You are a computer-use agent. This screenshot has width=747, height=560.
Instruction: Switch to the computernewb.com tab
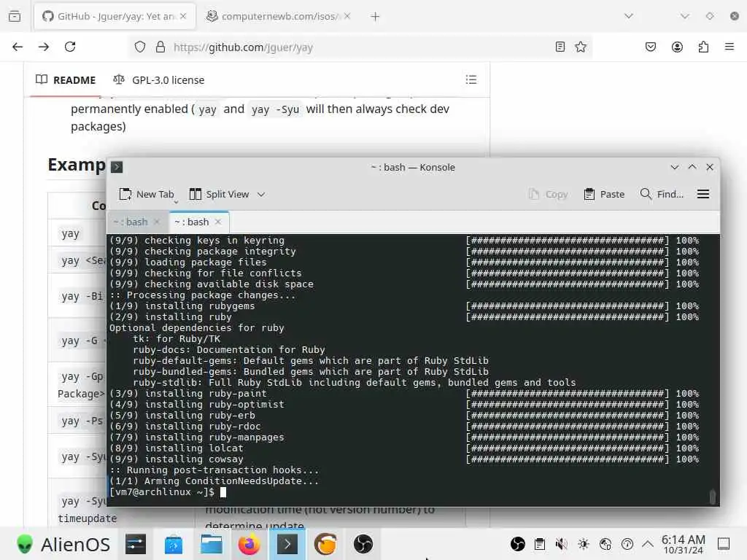(279, 17)
